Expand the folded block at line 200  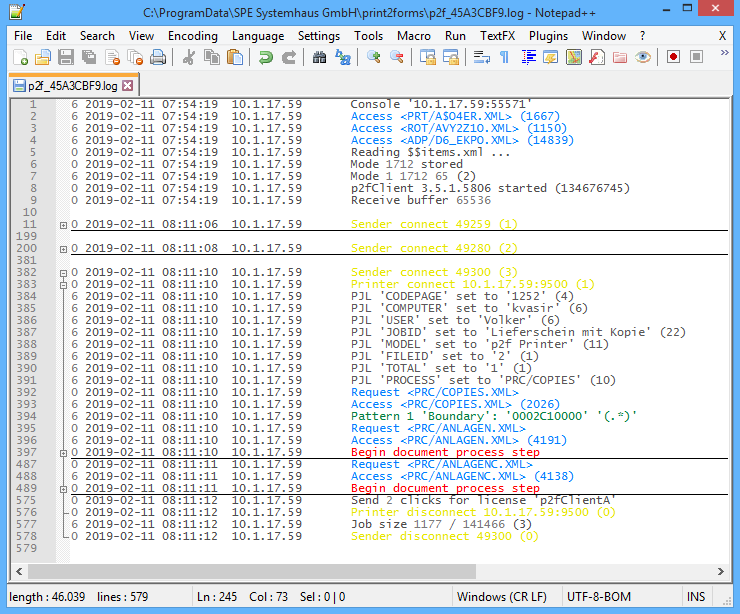64,249
